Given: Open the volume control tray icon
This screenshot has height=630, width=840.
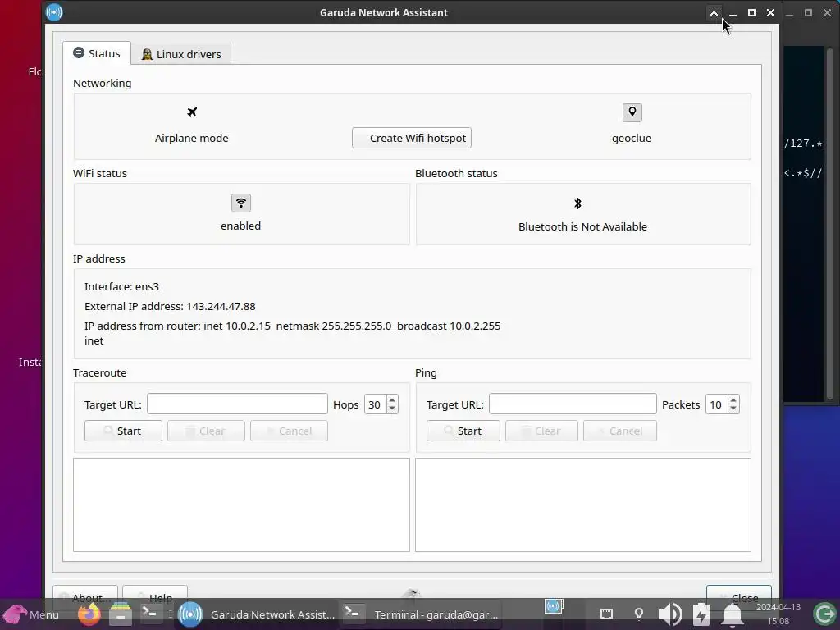Looking at the screenshot, I should (669, 614).
